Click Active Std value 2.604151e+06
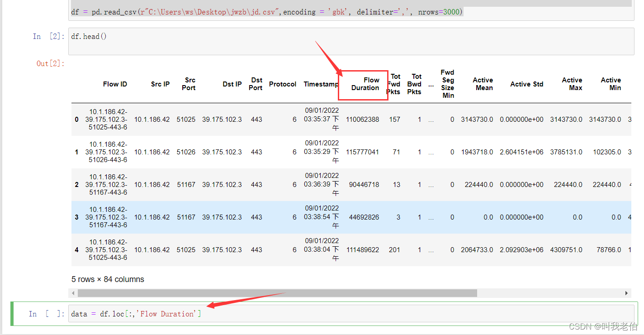Screen dimensions: 644x335 click(521, 152)
